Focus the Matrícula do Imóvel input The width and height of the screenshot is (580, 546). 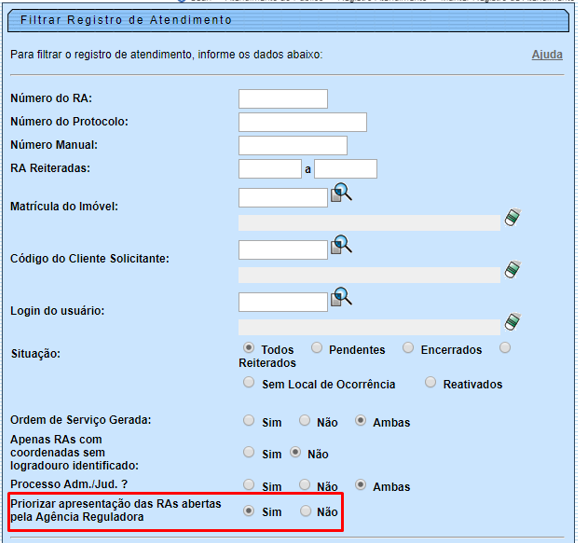[x=283, y=198]
